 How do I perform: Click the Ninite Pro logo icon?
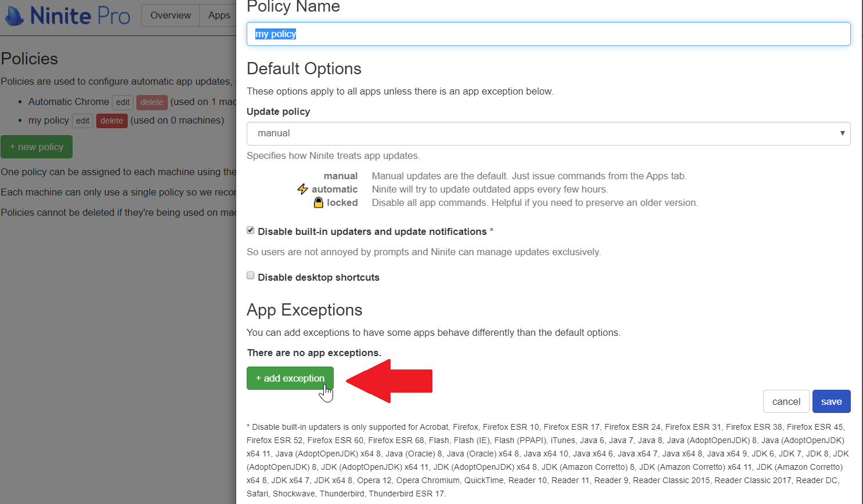14,16
